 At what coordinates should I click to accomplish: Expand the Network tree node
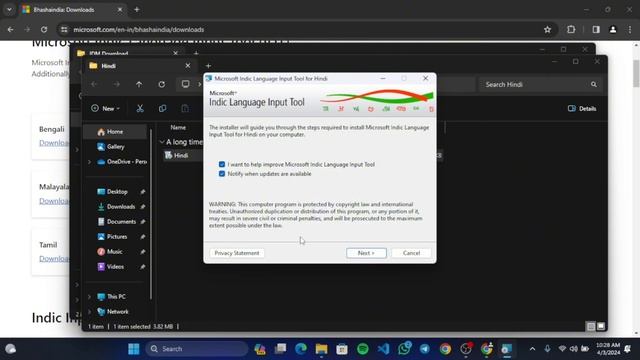pyautogui.click(x=89, y=312)
